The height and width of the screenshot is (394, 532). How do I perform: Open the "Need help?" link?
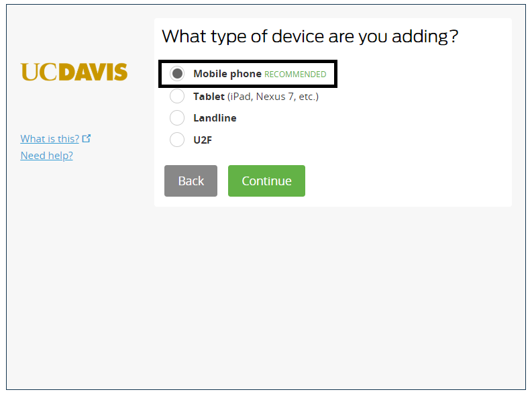pyautogui.click(x=46, y=156)
